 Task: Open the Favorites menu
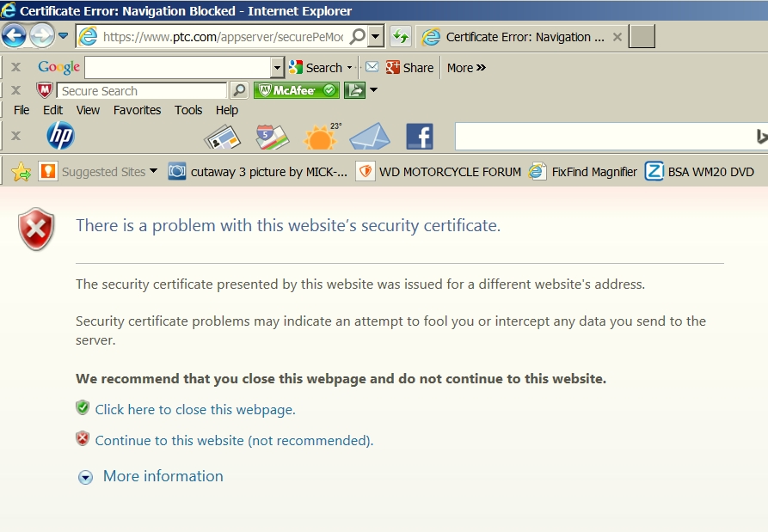point(137,110)
